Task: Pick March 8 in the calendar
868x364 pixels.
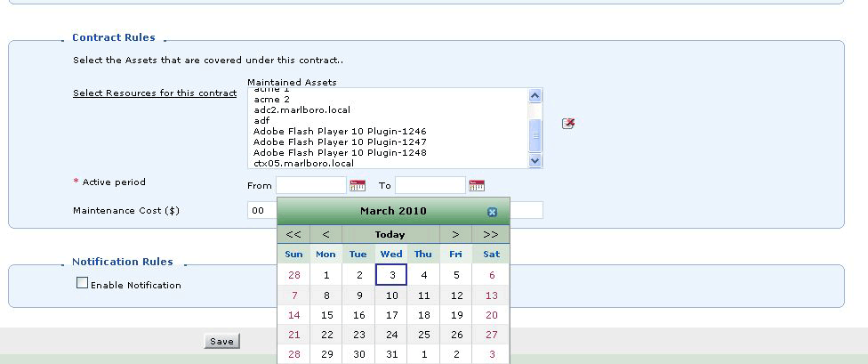Action: tap(326, 295)
